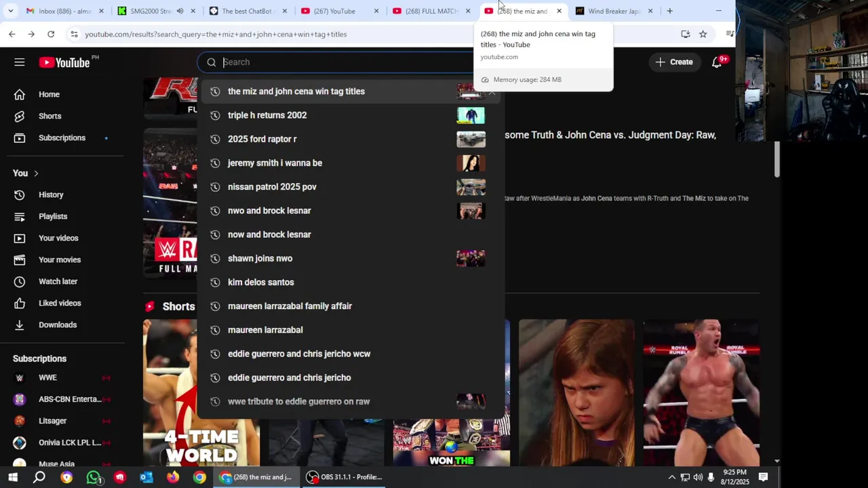Open the Litsager channel subscription
Image resolution: width=868 pixels, height=488 pixels.
coord(52,422)
